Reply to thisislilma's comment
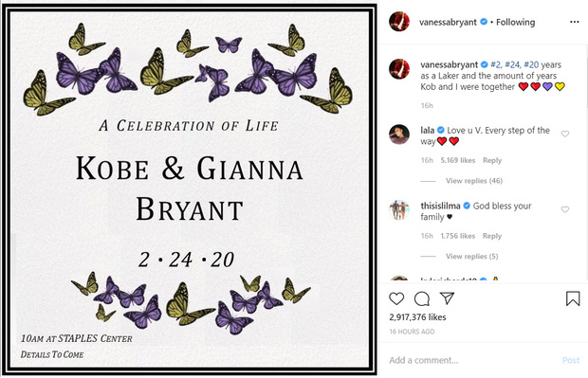Image resolution: width=588 pixels, height=378 pixels. coord(492,236)
